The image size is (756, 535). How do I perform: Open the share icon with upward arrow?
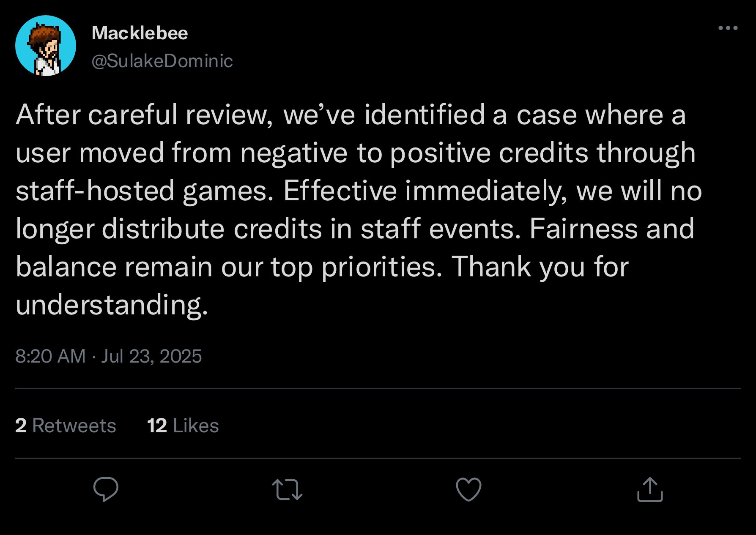[x=649, y=489]
